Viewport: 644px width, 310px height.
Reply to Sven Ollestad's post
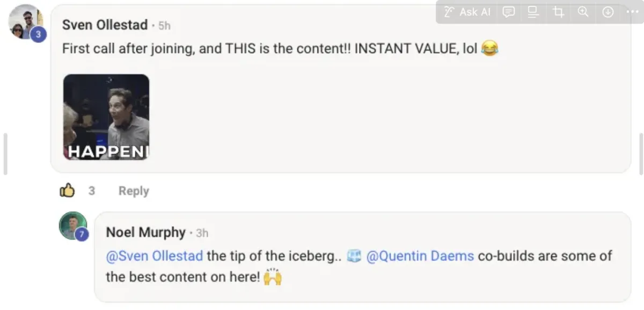coord(134,191)
